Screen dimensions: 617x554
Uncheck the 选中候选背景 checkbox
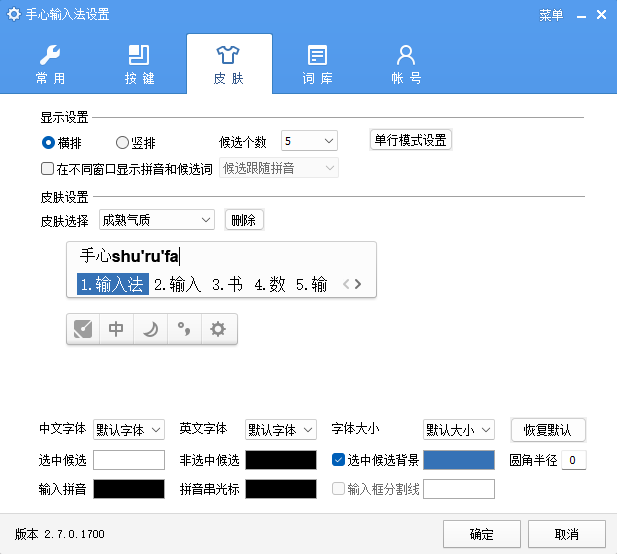tap(338, 460)
